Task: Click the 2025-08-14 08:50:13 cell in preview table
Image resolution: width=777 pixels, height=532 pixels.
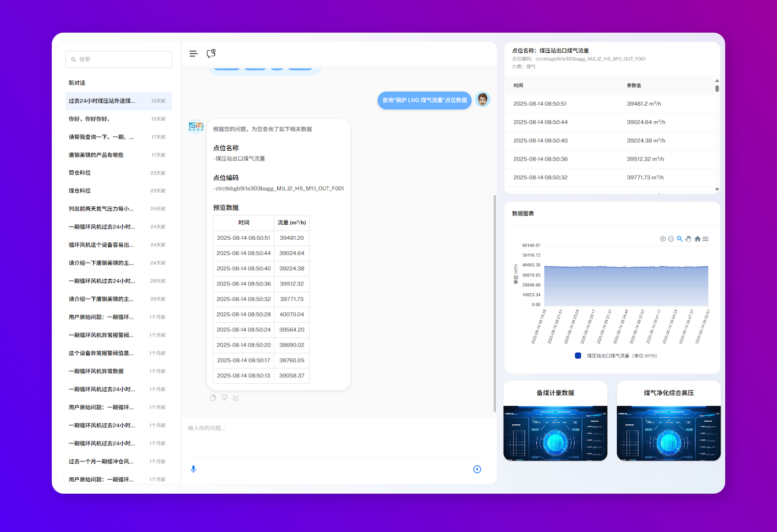Action: pos(244,376)
